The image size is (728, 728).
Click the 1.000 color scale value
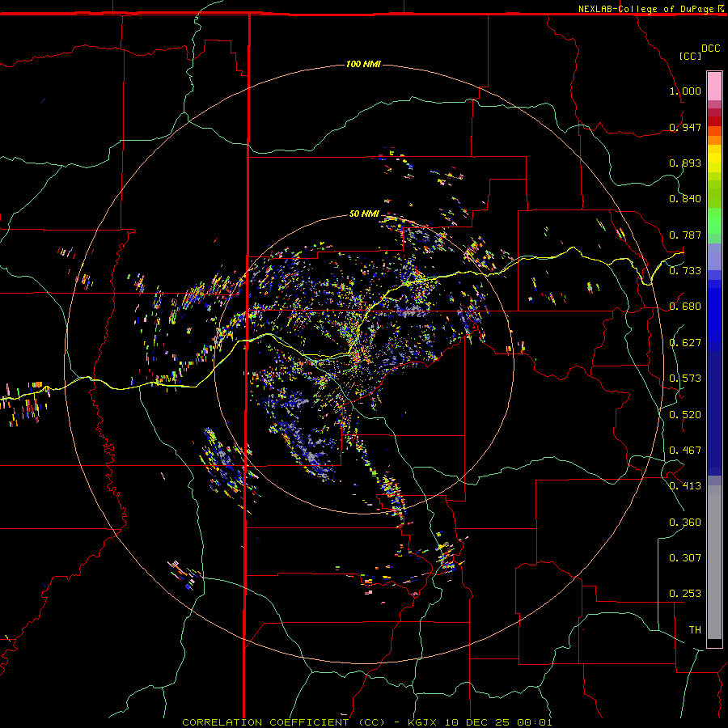point(685,91)
